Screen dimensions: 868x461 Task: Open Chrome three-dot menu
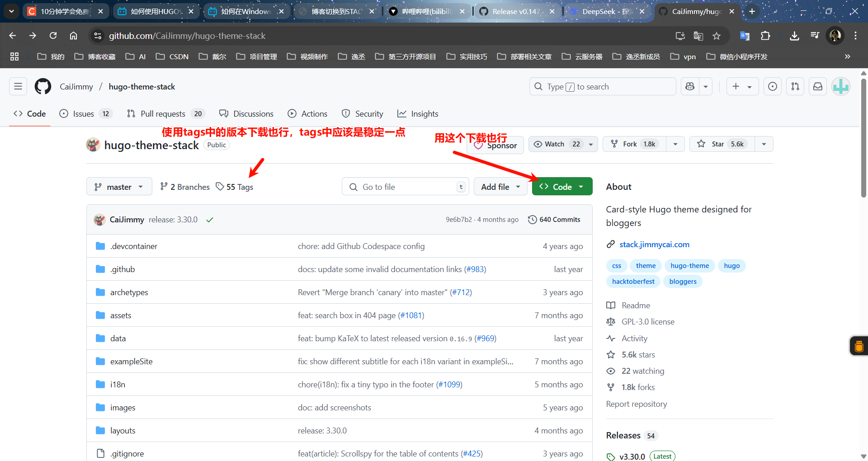(x=855, y=36)
